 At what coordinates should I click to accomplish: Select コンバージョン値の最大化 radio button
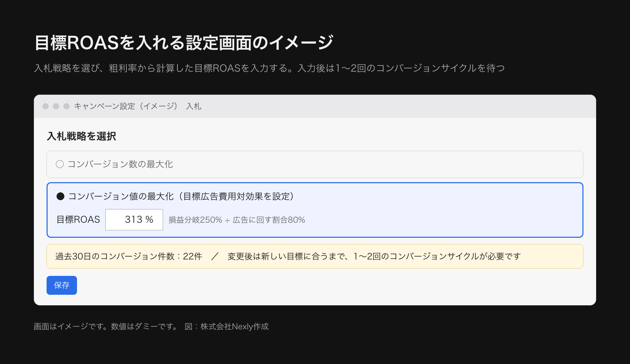[x=61, y=196]
